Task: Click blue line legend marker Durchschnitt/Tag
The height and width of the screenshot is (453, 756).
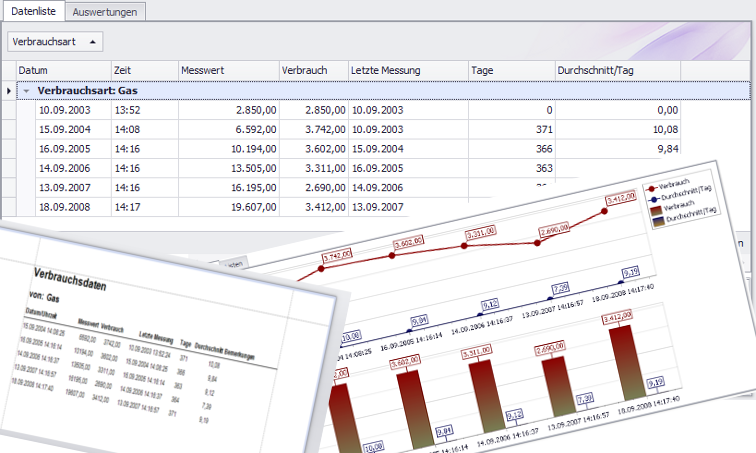Action: point(654,199)
